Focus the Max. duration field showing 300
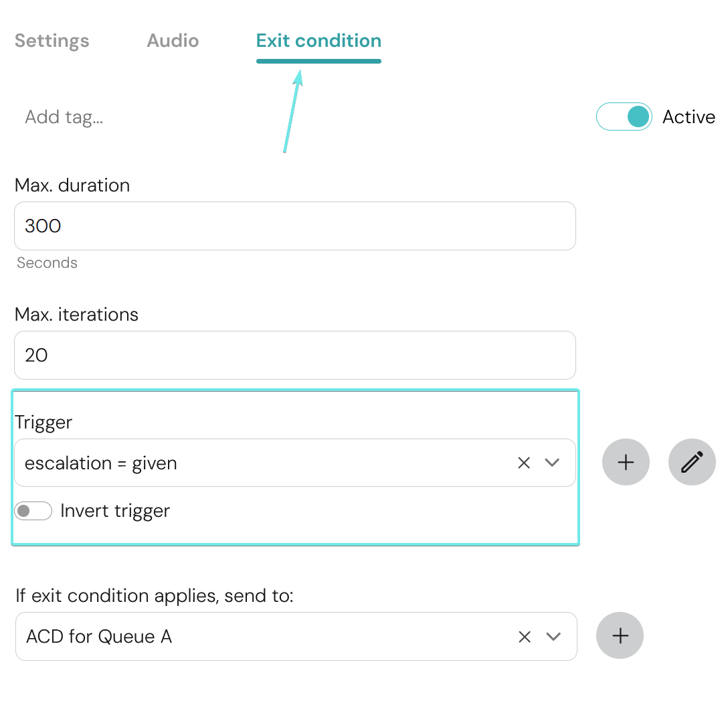This screenshot has width=728, height=701. (294, 226)
